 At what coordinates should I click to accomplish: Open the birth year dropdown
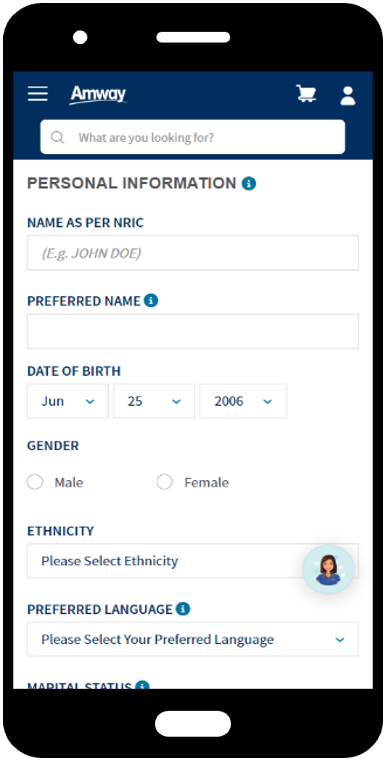click(243, 401)
